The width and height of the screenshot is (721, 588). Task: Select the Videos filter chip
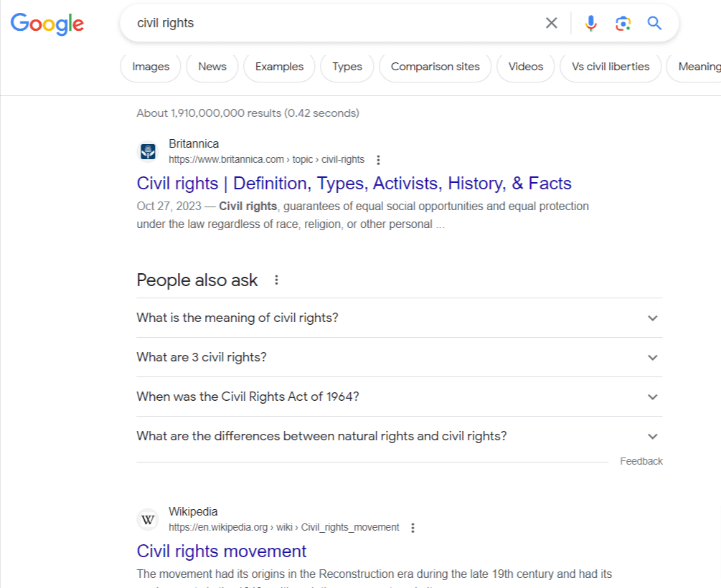(526, 67)
